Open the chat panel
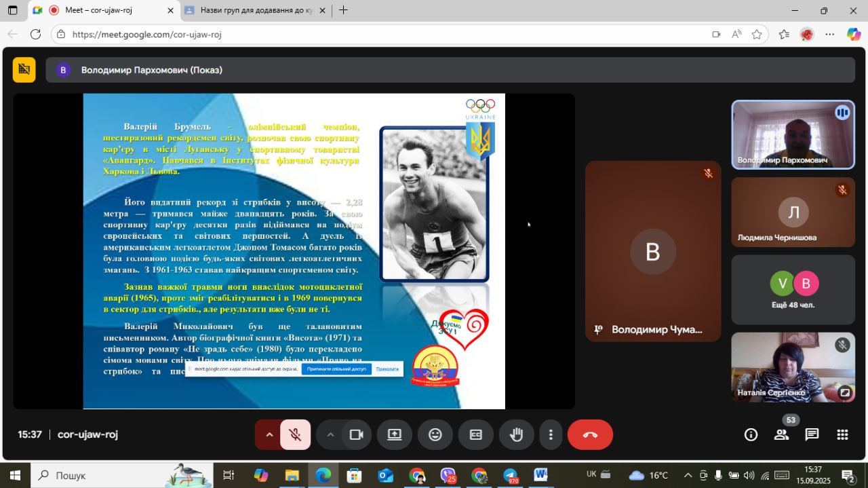This screenshot has width=868, height=488. coord(812,435)
